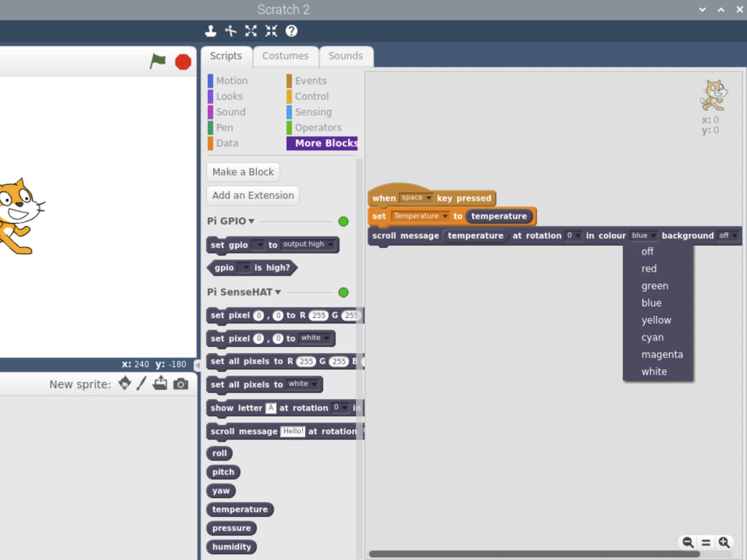Image resolution: width=747 pixels, height=560 pixels.
Task: Open rotation dropdown in show letter block
Action: pos(340,408)
